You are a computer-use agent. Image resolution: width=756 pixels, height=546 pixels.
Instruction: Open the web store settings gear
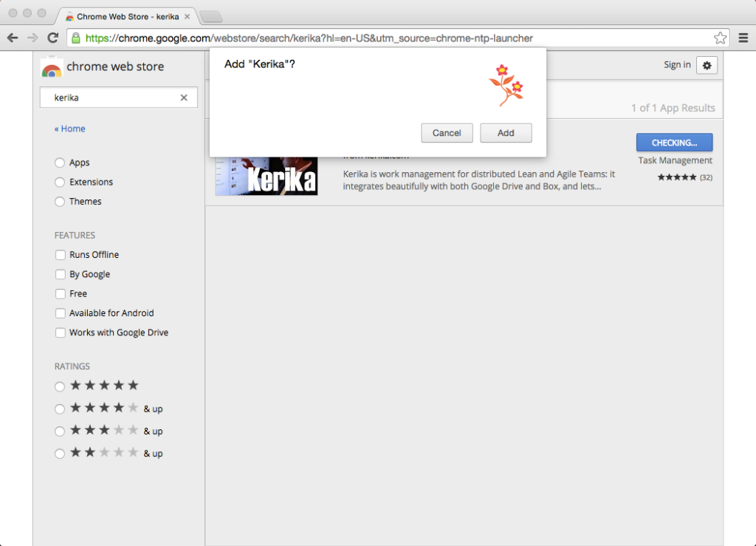[x=707, y=65]
